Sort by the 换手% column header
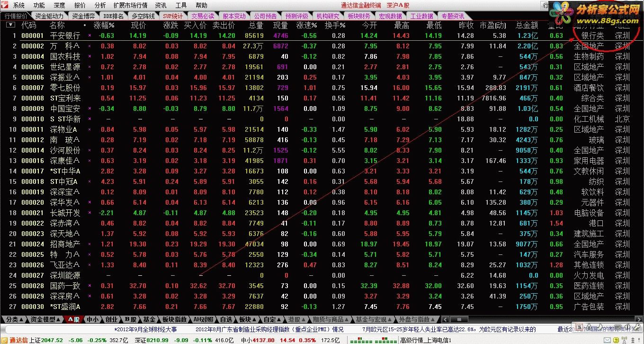Screen dimensions: 644x344 point(335,25)
